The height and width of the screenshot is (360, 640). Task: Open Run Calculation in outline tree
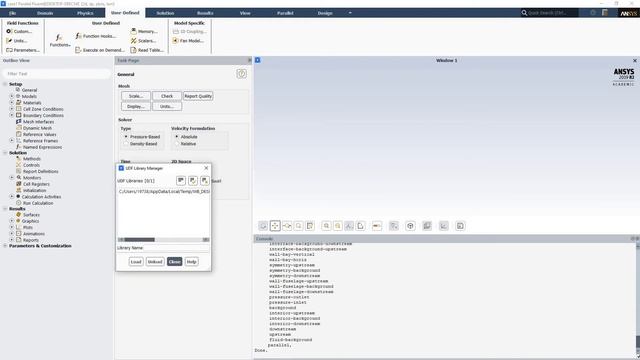[34, 203]
